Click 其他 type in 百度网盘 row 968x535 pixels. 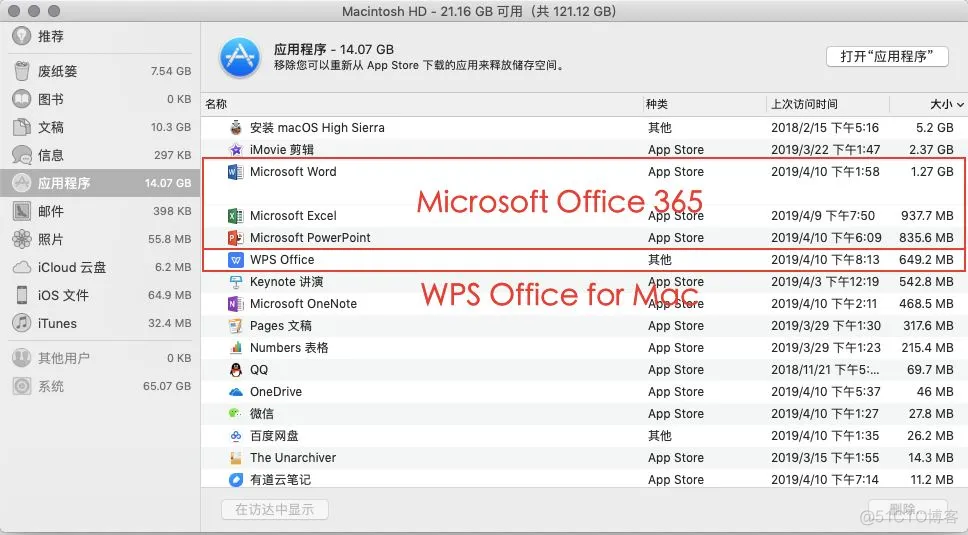[659, 436]
